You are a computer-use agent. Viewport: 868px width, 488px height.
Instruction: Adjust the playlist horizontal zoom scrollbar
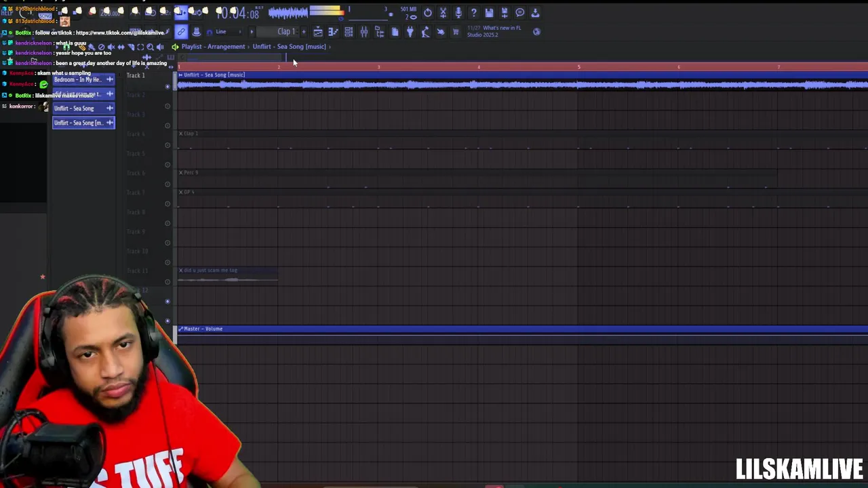(234, 58)
